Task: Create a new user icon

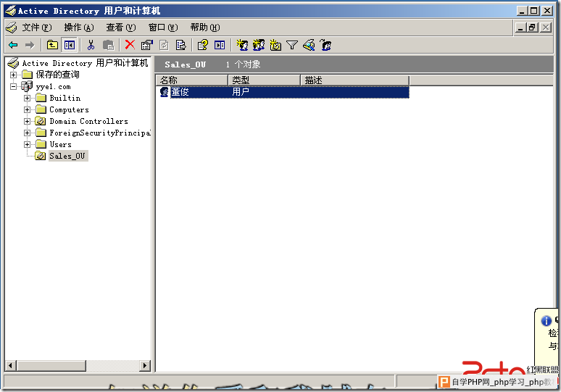Action: point(242,45)
